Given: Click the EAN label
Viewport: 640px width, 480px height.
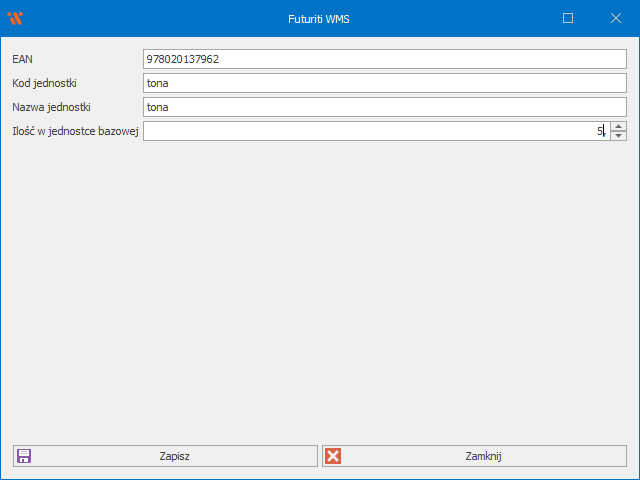Looking at the screenshot, I should [x=23, y=59].
